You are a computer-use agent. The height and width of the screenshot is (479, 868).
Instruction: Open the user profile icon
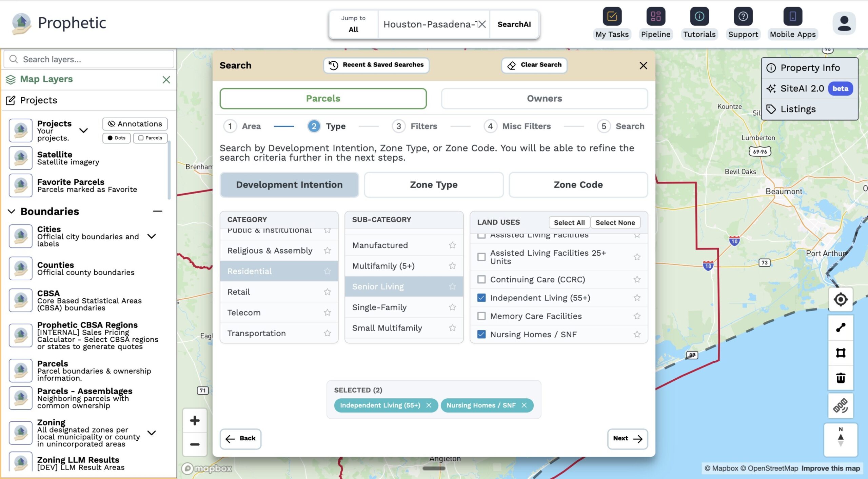tap(844, 23)
